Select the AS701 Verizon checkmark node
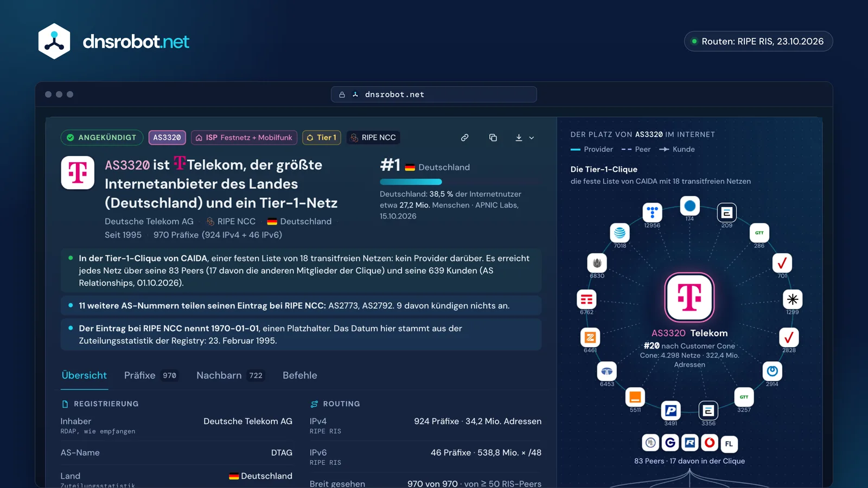The height and width of the screenshot is (488, 868). point(782,263)
